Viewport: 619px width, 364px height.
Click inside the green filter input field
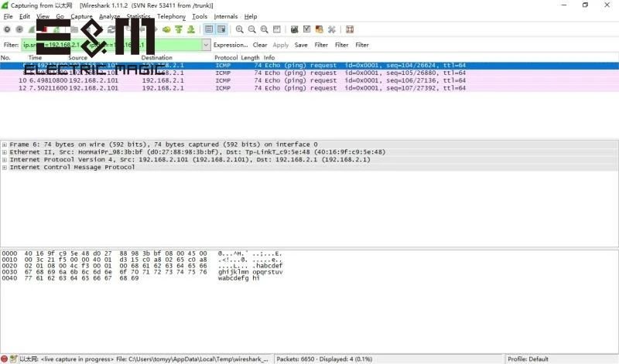pyautogui.click(x=111, y=45)
